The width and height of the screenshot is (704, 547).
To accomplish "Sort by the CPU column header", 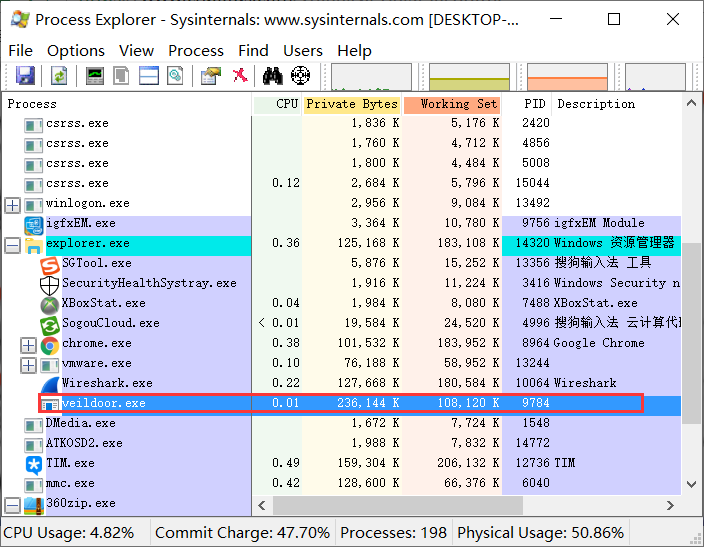I will click(x=277, y=104).
